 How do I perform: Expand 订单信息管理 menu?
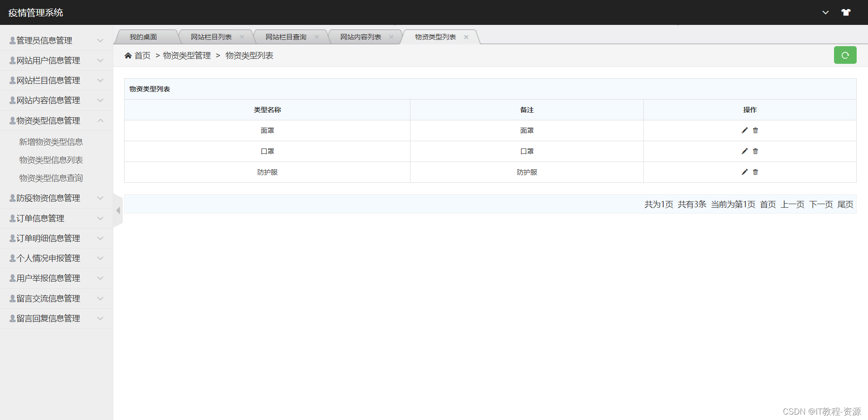(x=56, y=218)
